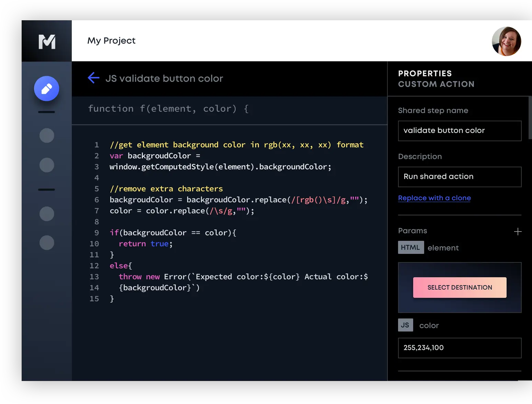Add a new param with plus icon

pyautogui.click(x=518, y=232)
